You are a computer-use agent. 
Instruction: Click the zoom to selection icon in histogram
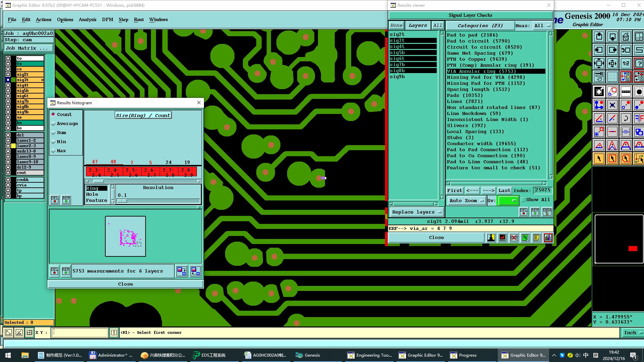181,271
